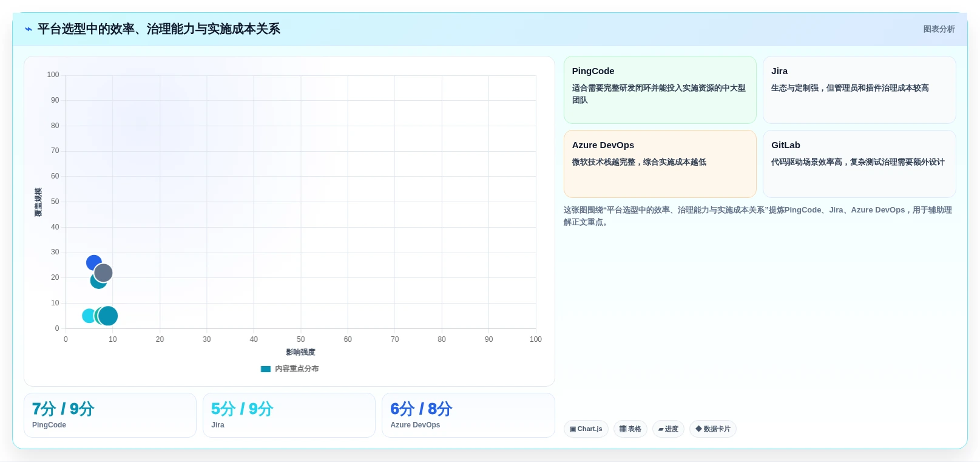980x462 pixels.
Task: Click the lightning icon beside the title
Action: [28, 29]
